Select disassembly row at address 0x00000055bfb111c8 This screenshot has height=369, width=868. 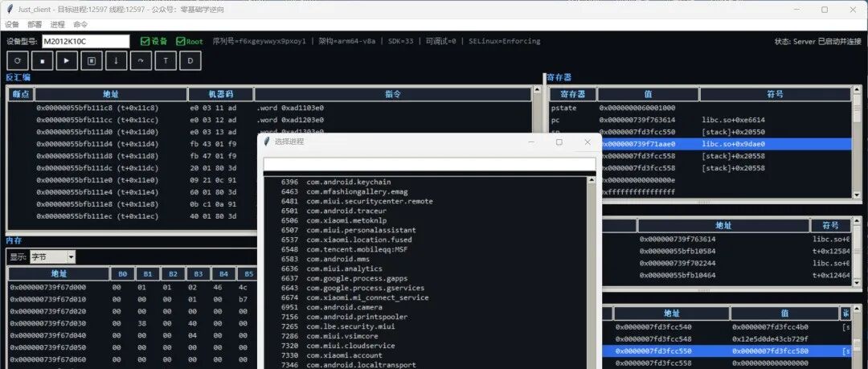pos(269,108)
